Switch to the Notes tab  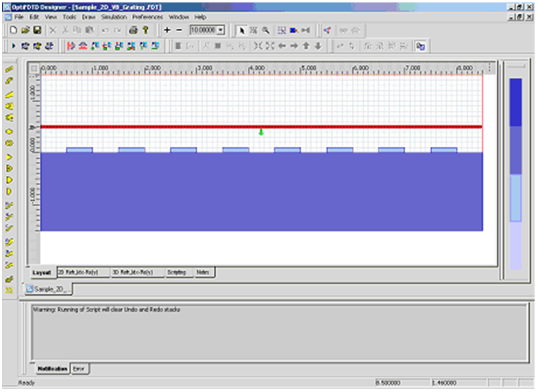pyautogui.click(x=202, y=272)
